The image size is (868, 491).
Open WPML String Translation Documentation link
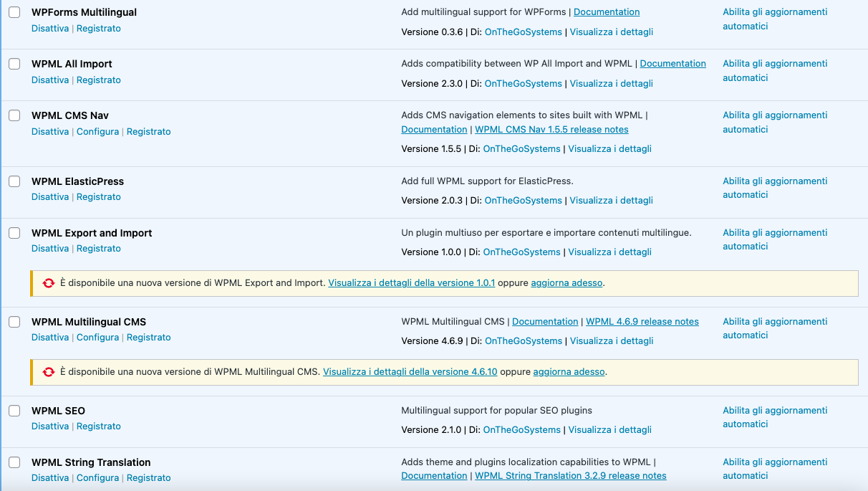pyautogui.click(x=434, y=476)
